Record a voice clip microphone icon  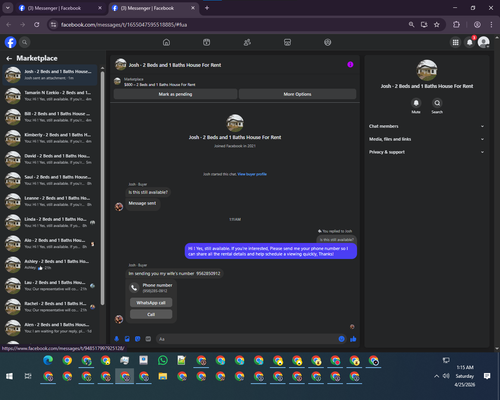click(x=117, y=339)
